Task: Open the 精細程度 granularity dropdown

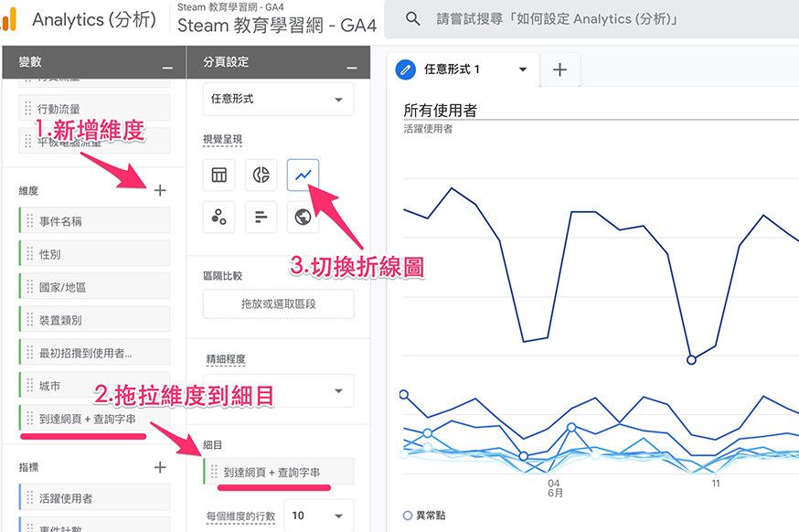Action: point(278,391)
